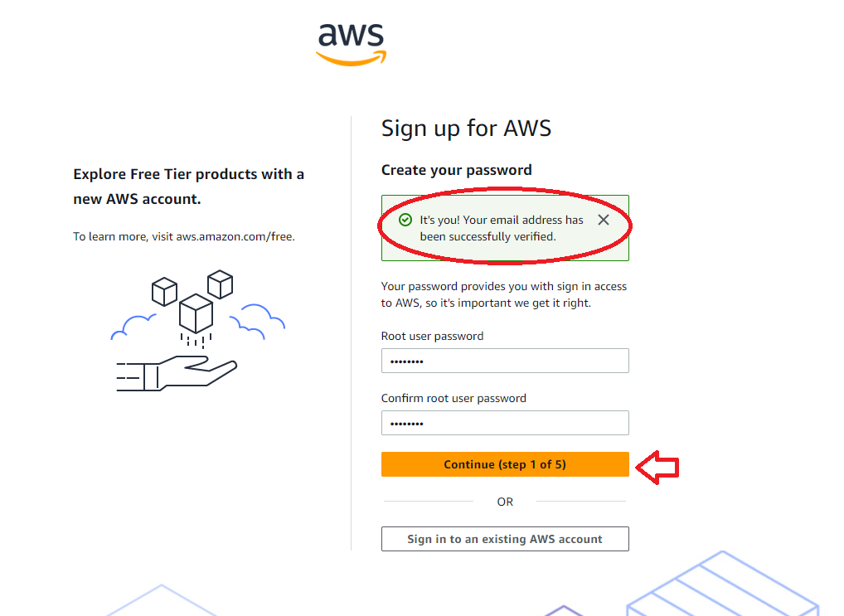
Task: Click the AWS logo at top
Action: (x=351, y=44)
